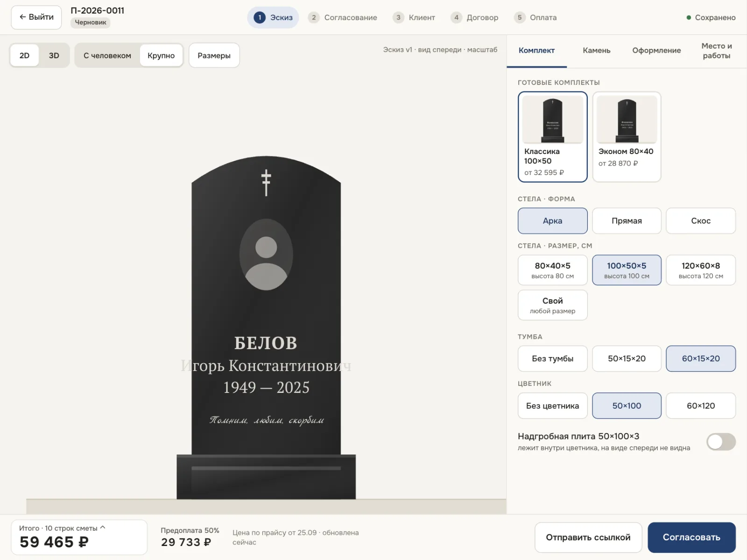Toggle Надгробная плита 50×100×3 switch

[x=721, y=441]
